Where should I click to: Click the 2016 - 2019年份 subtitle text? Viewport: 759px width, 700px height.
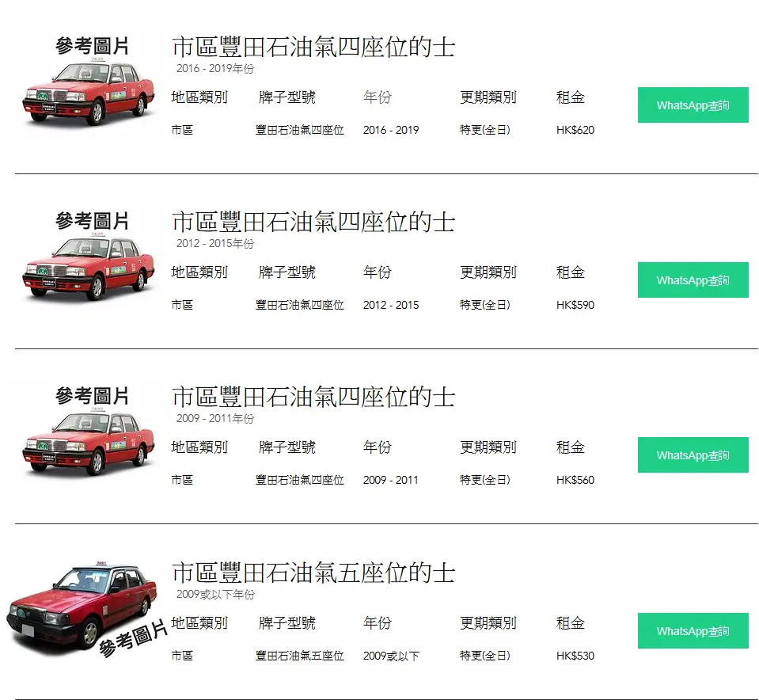[215, 68]
